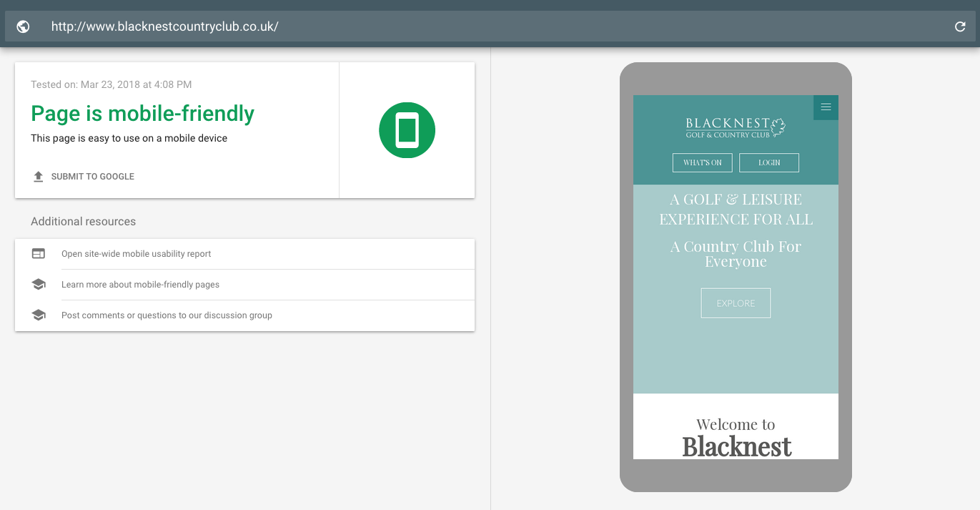Click the site-wide usability report web icon
Screen dimensions: 980x510
(39, 254)
